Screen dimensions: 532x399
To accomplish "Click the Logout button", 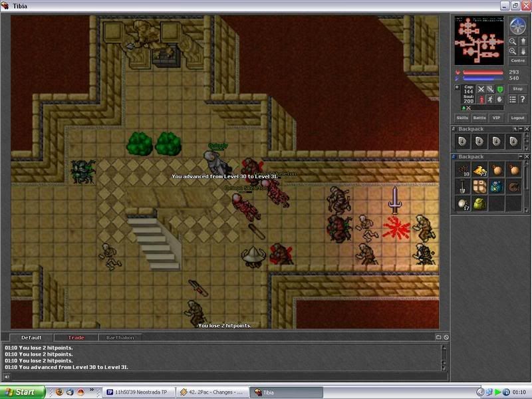I will pyautogui.click(x=518, y=118).
